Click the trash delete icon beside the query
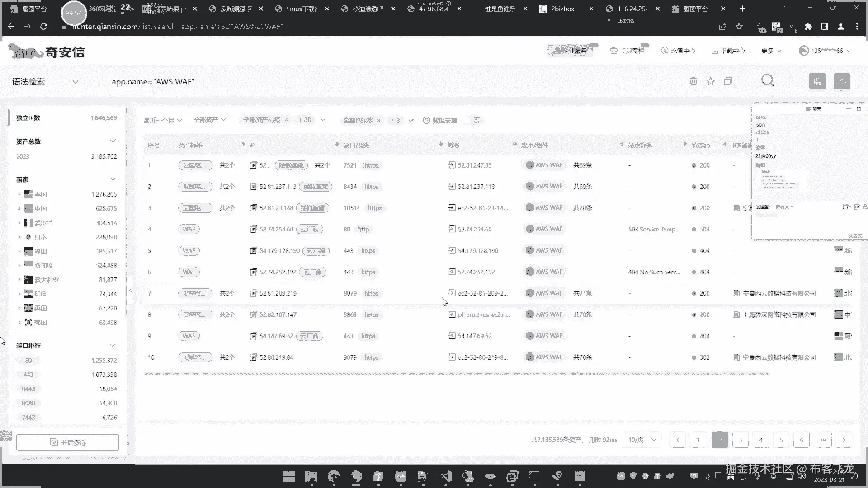Viewport: 868px width, 488px height. click(693, 81)
